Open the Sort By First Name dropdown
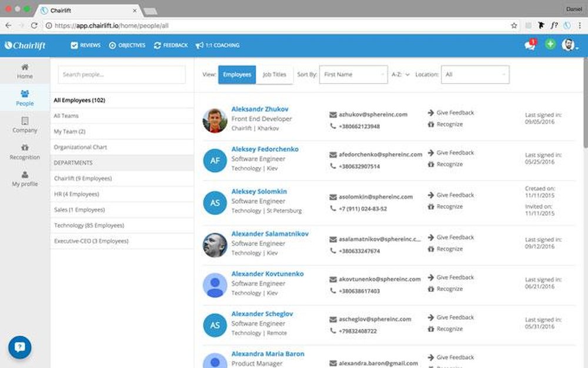This screenshot has height=368, width=588. (353, 74)
